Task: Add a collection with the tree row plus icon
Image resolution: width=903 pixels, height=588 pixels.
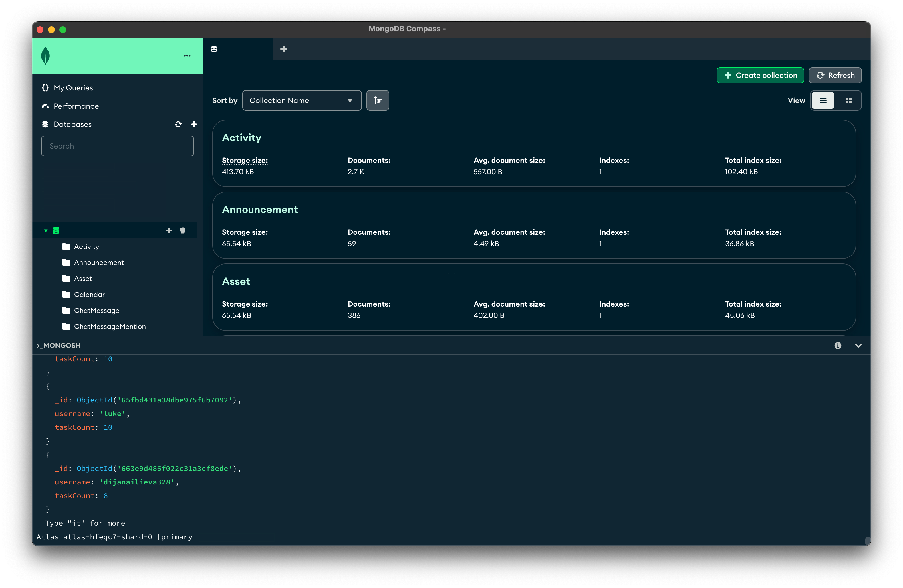Action: point(169,230)
